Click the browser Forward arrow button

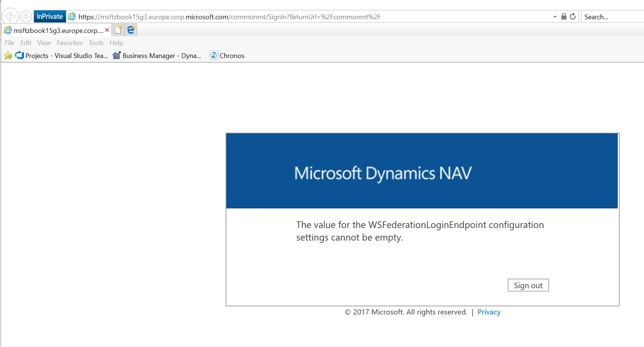coord(25,17)
